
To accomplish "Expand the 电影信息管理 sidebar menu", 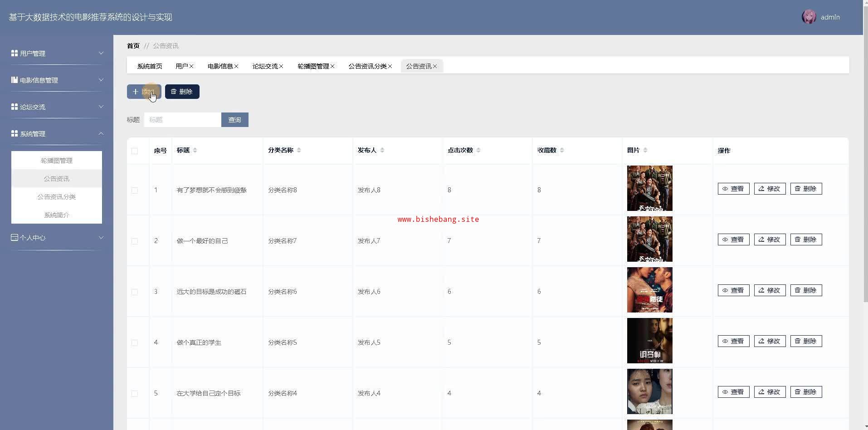I will pos(101,80).
